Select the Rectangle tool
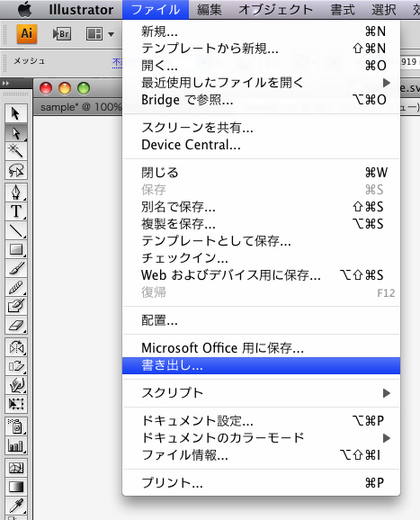This screenshot has width=420, height=520. (x=15, y=249)
